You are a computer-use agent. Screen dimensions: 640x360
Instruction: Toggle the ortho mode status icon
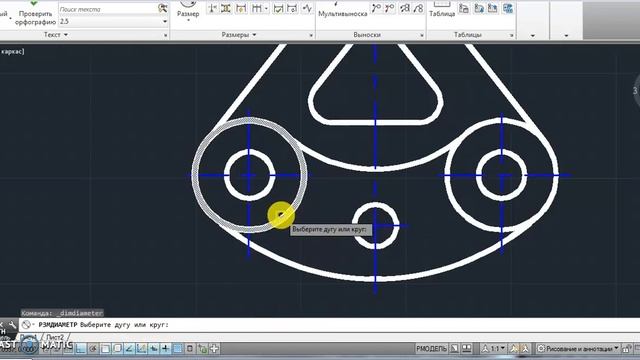point(80,349)
